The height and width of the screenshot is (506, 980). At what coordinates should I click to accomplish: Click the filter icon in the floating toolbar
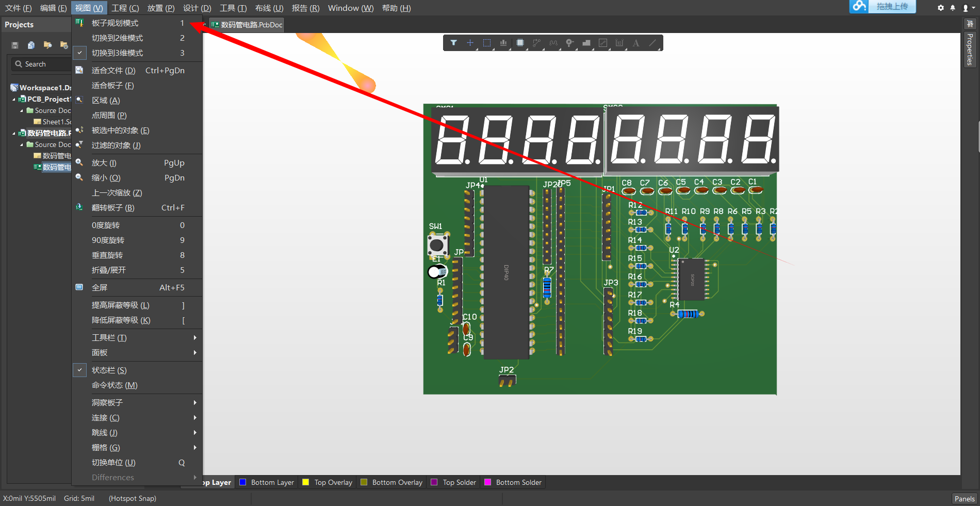click(454, 43)
